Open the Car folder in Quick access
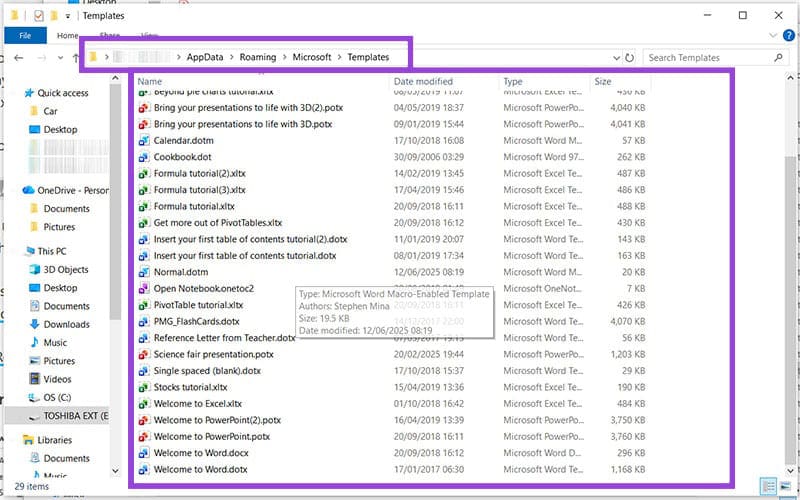This screenshot has height=500, width=800. coord(51,111)
